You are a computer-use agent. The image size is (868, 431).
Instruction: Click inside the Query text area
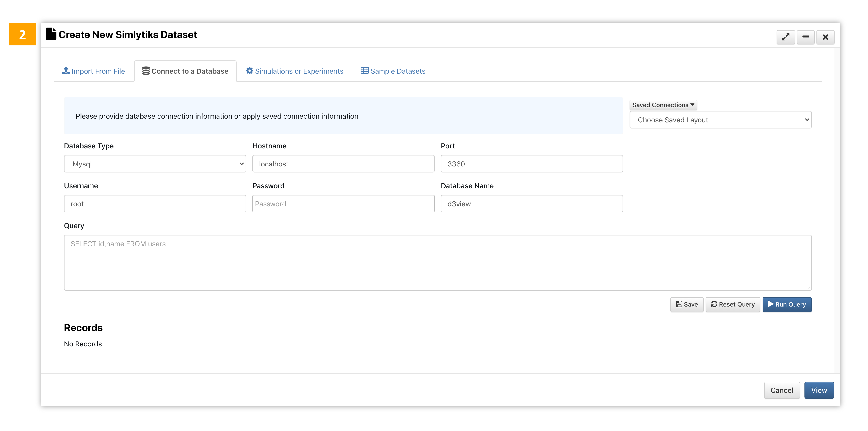(437, 263)
